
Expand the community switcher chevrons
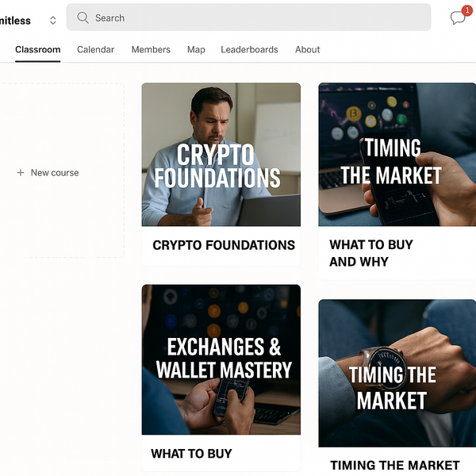point(53,21)
